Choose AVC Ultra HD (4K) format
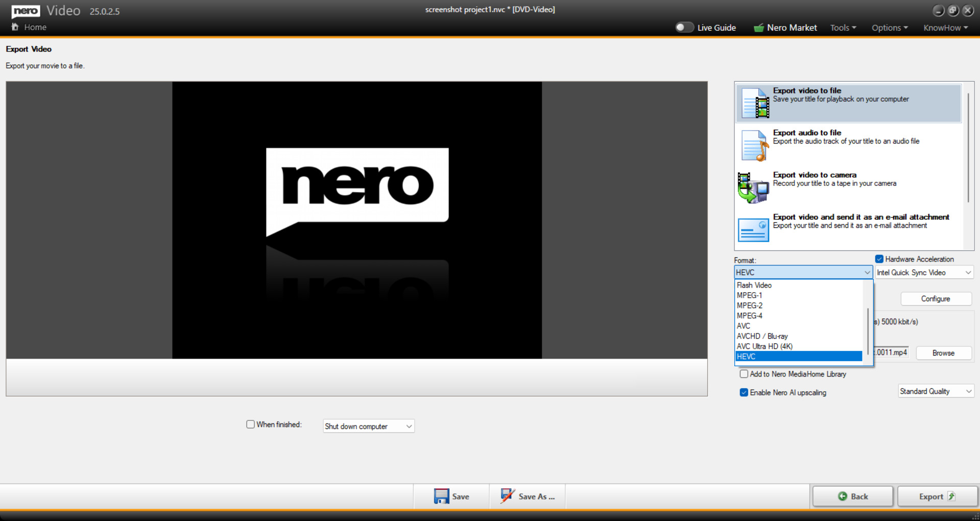This screenshot has height=521, width=980. tap(799, 346)
